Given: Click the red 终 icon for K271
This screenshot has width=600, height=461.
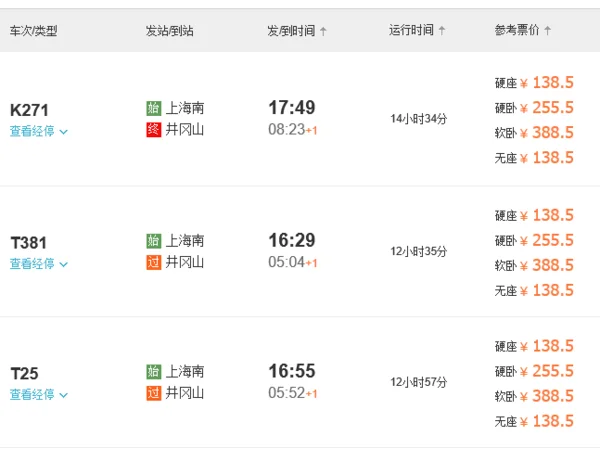Looking at the screenshot, I should (153, 129).
